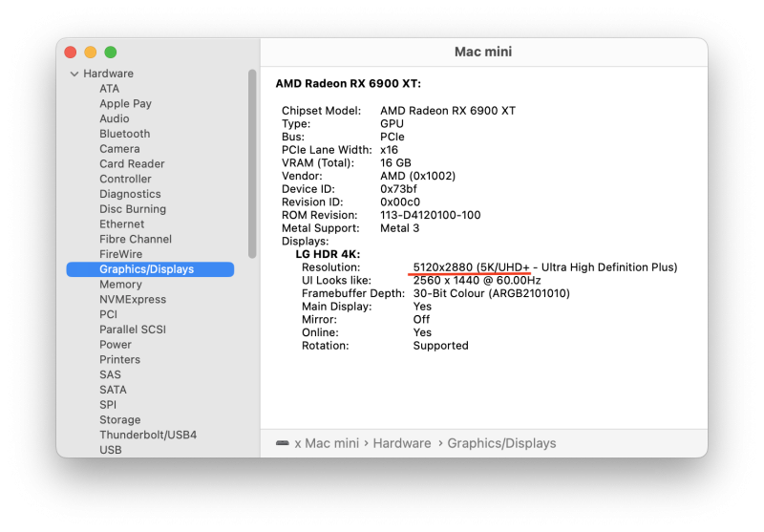This screenshot has height=532, width=764.
Task: Show Memory information
Action: pos(120,285)
